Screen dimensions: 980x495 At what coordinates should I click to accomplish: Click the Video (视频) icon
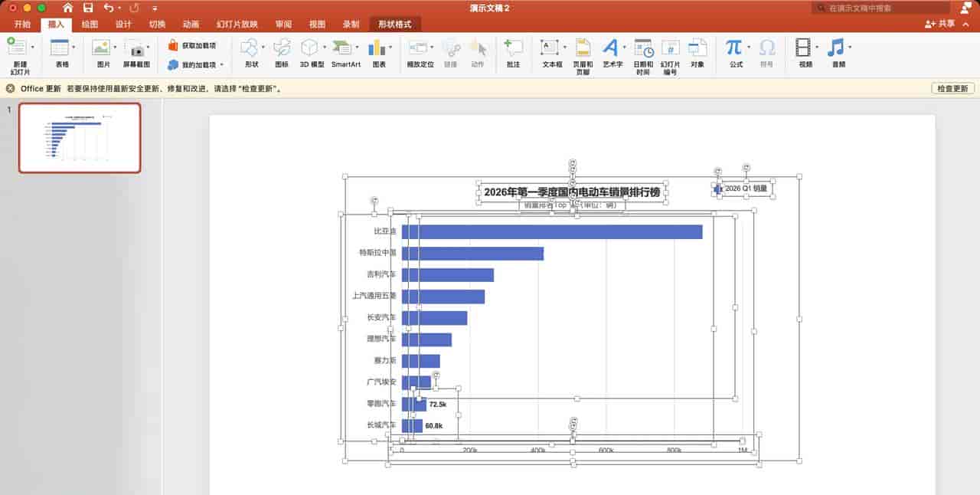pyautogui.click(x=802, y=48)
